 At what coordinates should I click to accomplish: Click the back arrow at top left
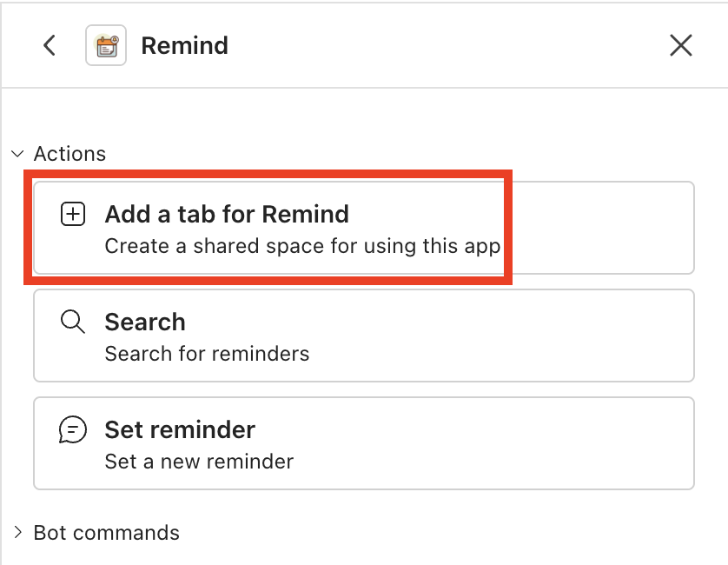tap(49, 45)
